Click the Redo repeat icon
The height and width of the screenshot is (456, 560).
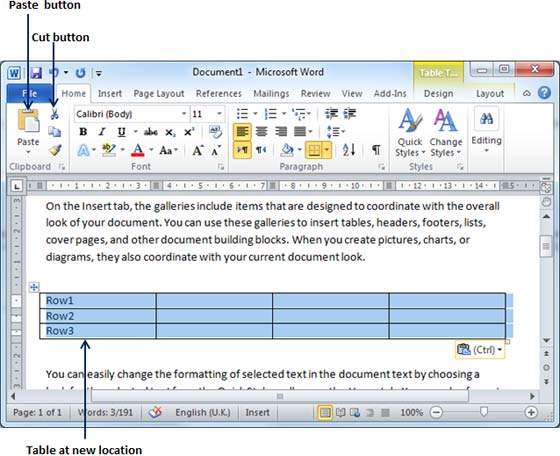coord(80,73)
